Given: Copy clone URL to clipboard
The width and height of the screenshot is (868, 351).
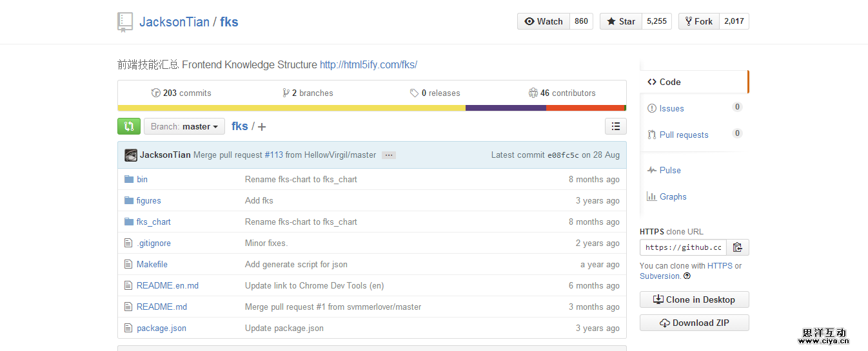Looking at the screenshot, I should pos(738,247).
